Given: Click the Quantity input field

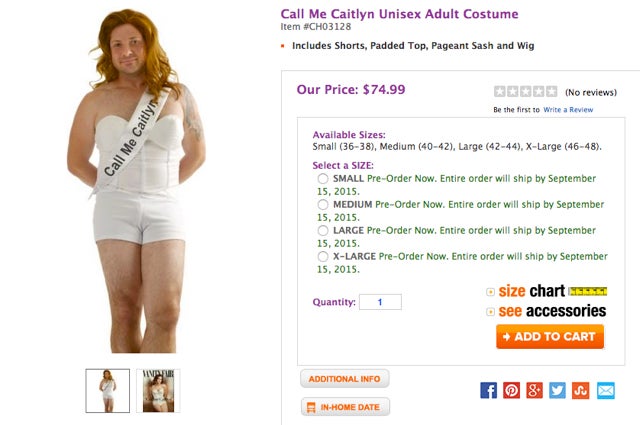Looking at the screenshot, I should tap(380, 302).
